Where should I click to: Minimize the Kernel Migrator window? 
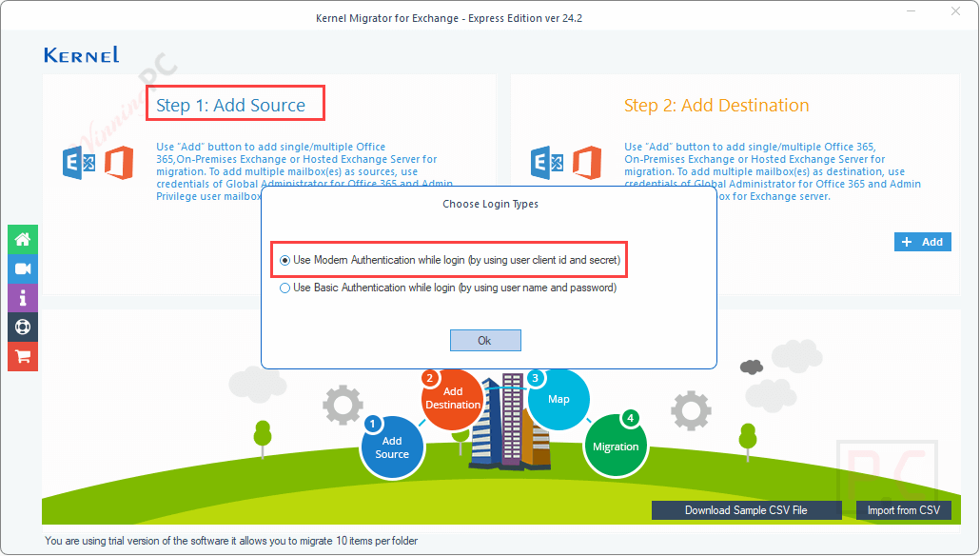911,11
